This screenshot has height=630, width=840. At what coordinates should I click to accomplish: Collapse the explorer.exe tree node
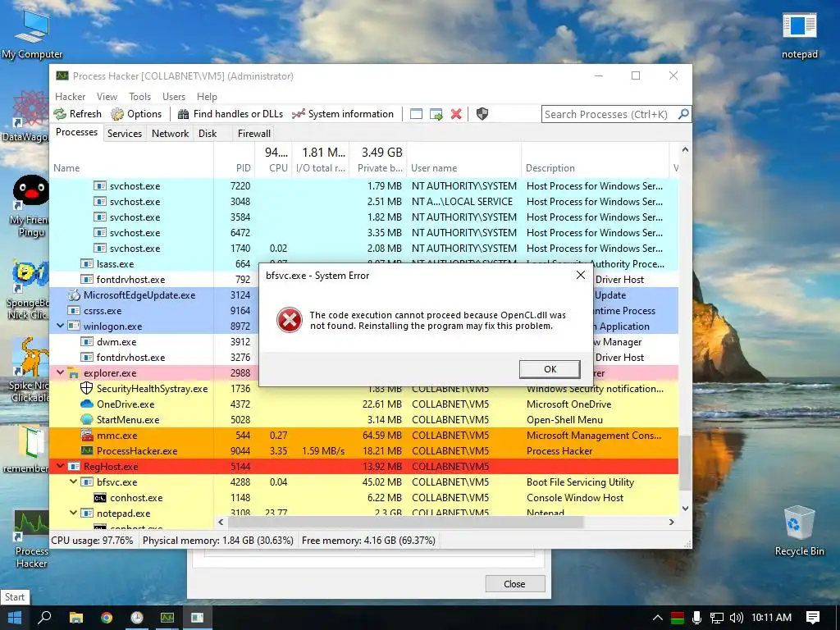60,372
